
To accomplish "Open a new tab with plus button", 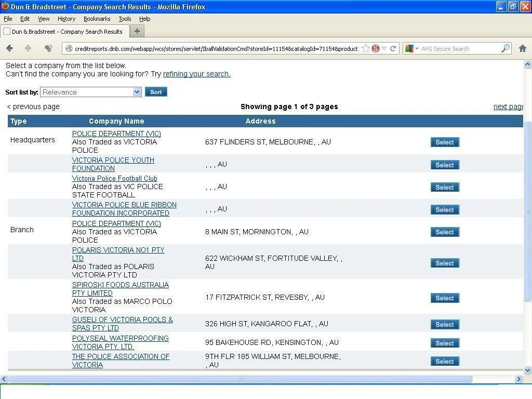I will [137, 31].
